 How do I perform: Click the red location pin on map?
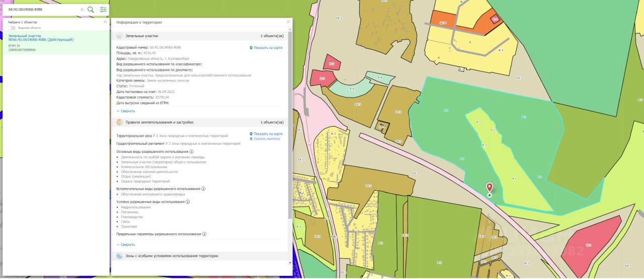(x=490, y=188)
